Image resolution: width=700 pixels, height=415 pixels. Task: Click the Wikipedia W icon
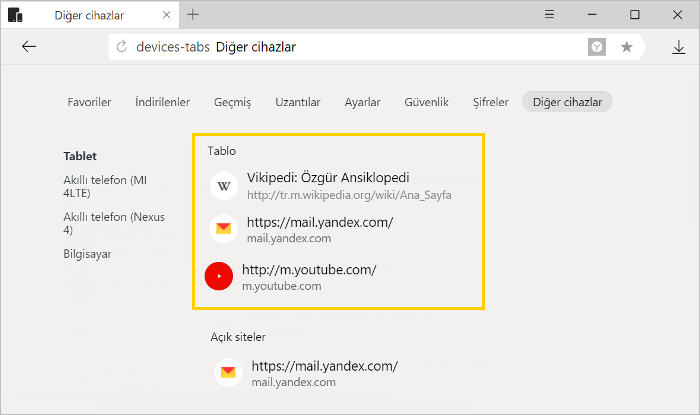click(x=224, y=186)
